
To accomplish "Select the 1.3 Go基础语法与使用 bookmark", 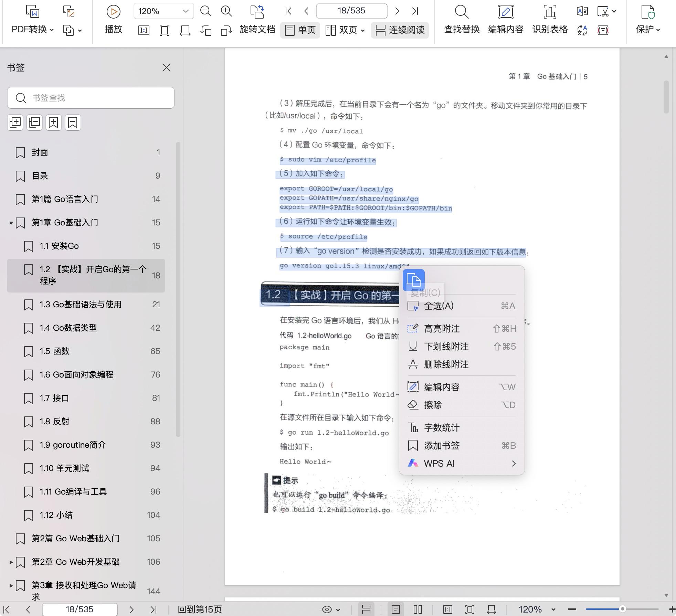I will (86, 305).
